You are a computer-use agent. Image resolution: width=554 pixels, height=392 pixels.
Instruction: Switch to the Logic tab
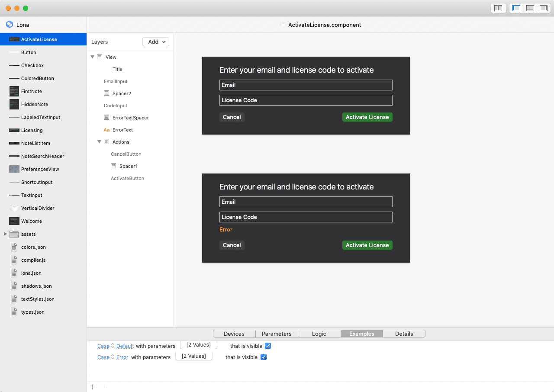tap(319, 334)
